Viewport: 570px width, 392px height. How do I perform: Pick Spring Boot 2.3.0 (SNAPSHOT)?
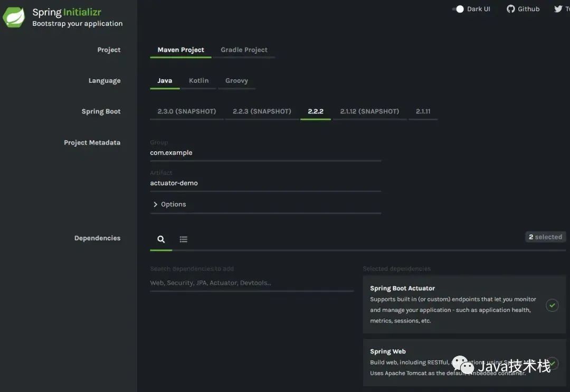(x=186, y=111)
